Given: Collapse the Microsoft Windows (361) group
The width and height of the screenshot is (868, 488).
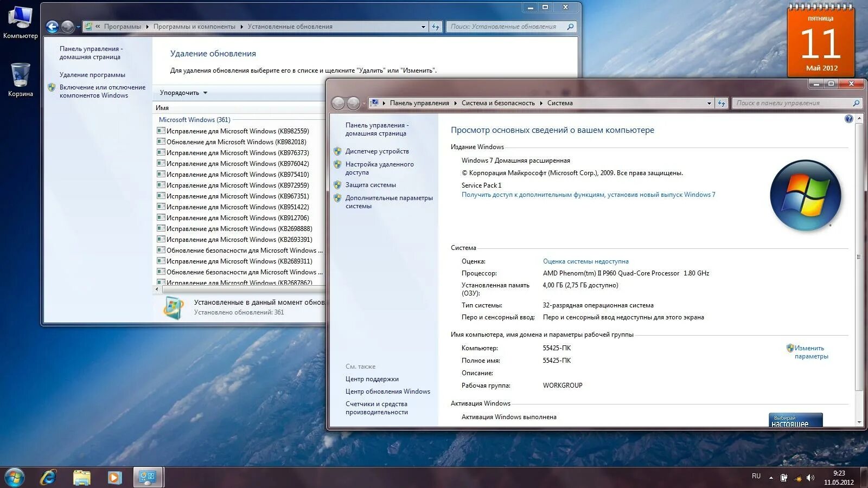Looking at the screenshot, I should pos(194,120).
